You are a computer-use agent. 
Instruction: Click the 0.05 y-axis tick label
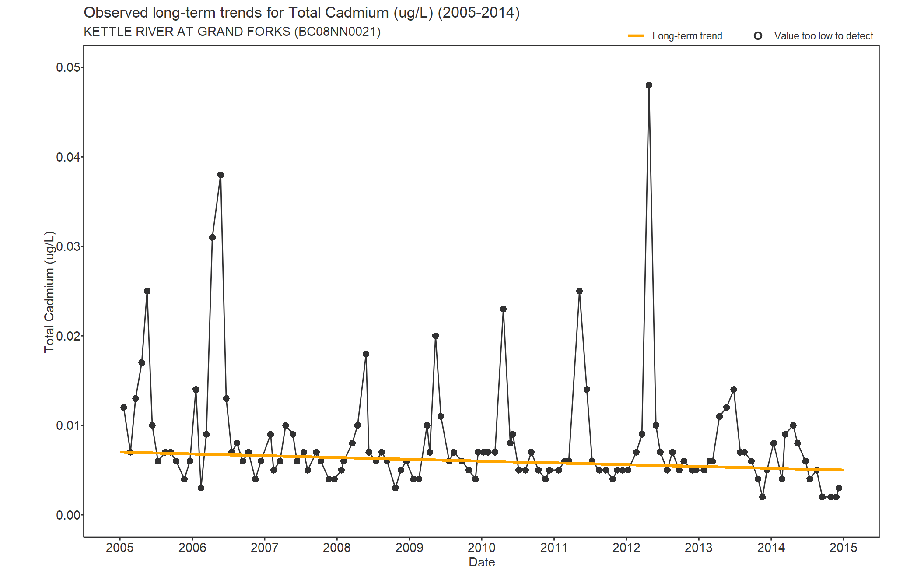tap(68, 67)
